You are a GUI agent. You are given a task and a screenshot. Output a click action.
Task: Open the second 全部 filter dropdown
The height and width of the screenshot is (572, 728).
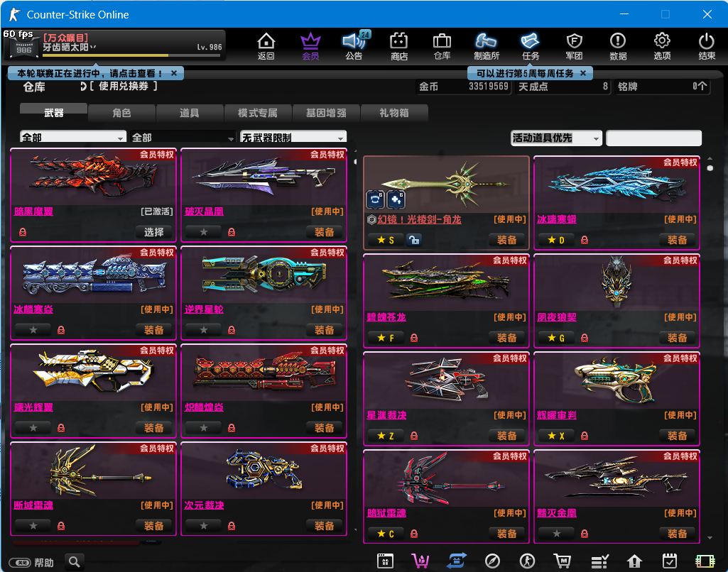[183, 137]
